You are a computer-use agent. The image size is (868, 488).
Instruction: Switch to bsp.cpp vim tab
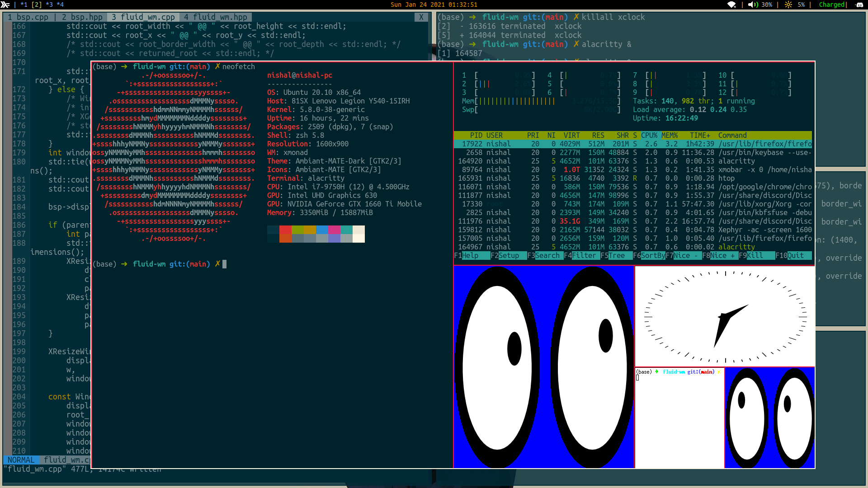click(28, 17)
